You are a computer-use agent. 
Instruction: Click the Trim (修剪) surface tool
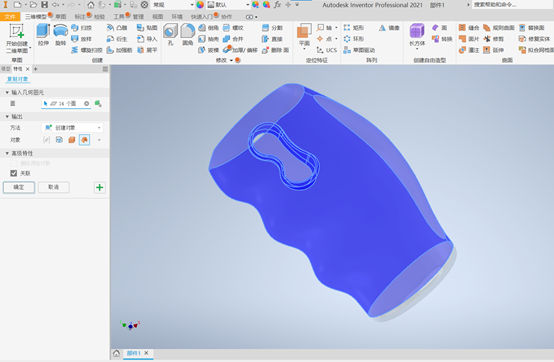point(494,39)
